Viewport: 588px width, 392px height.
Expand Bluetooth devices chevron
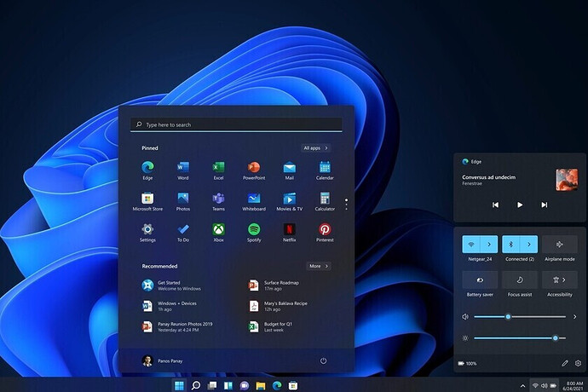[x=529, y=245]
